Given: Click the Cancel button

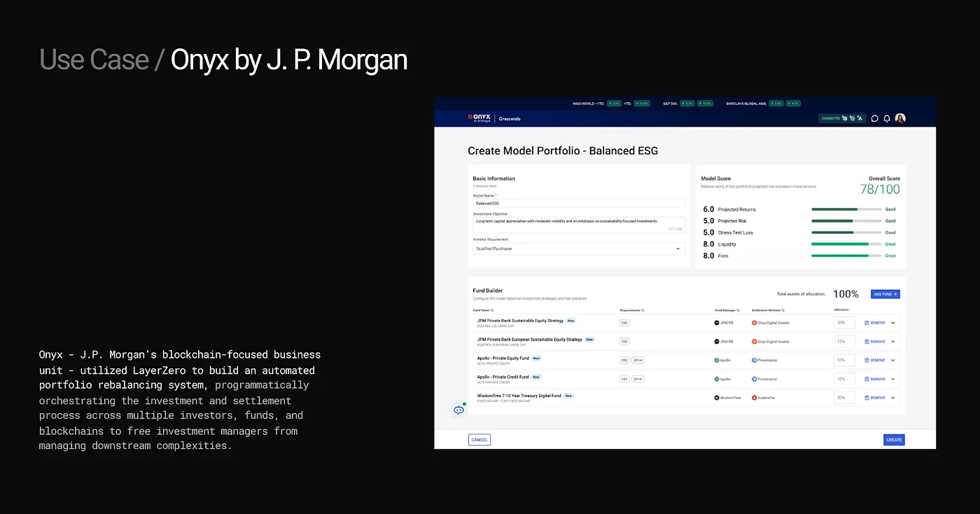Looking at the screenshot, I should pyautogui.click(x=479, y=440).
